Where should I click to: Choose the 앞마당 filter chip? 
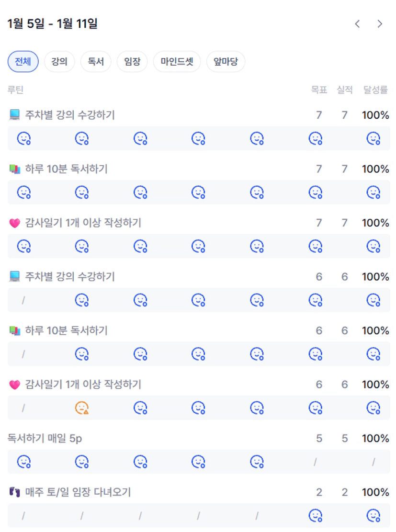(x=226, y=62)
